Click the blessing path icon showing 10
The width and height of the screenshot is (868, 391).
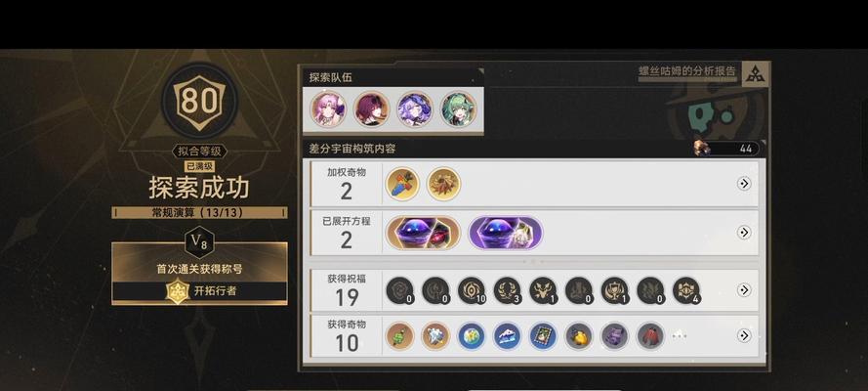click(x=471, y=290)
